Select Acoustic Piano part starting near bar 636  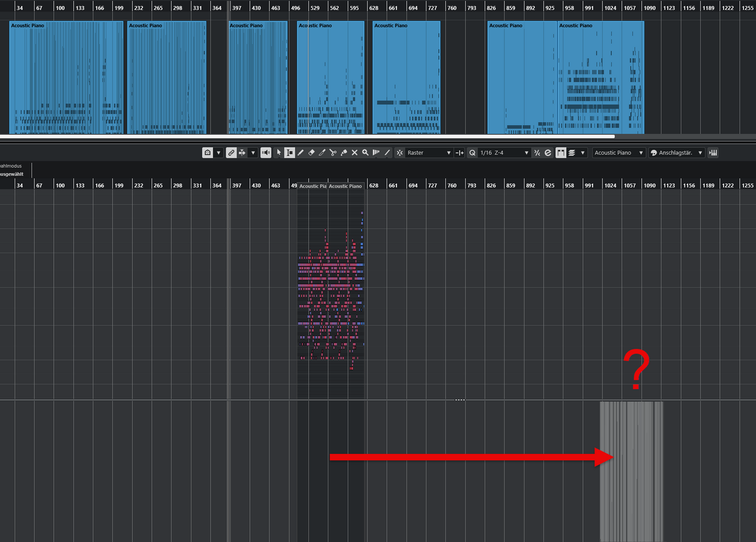click(x=406, y=77)
